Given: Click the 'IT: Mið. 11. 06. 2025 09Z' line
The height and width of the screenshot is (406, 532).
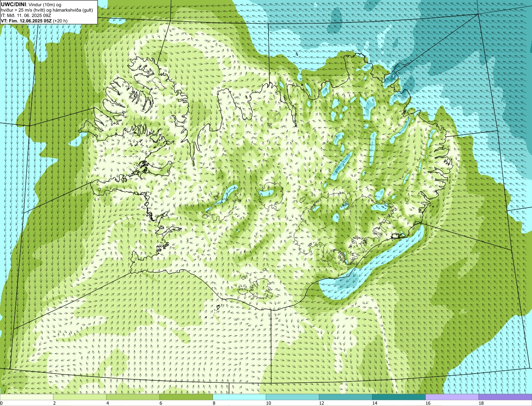Looking at the screenshot, I should [x=26, y=15].
